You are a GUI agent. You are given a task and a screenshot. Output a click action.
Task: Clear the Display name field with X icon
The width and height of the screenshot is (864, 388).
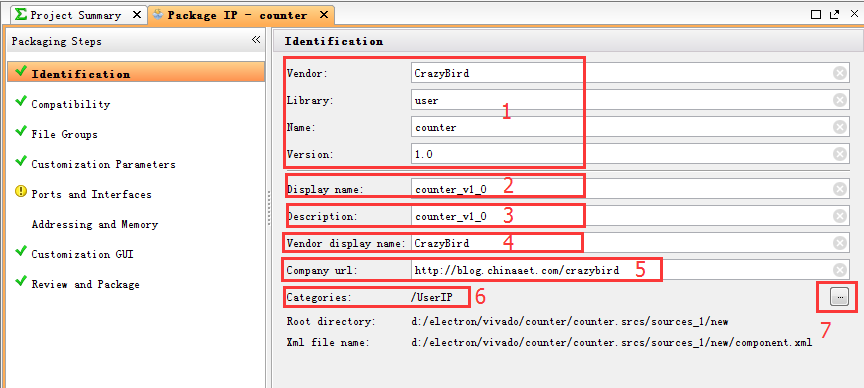click(x=840, y=189)
